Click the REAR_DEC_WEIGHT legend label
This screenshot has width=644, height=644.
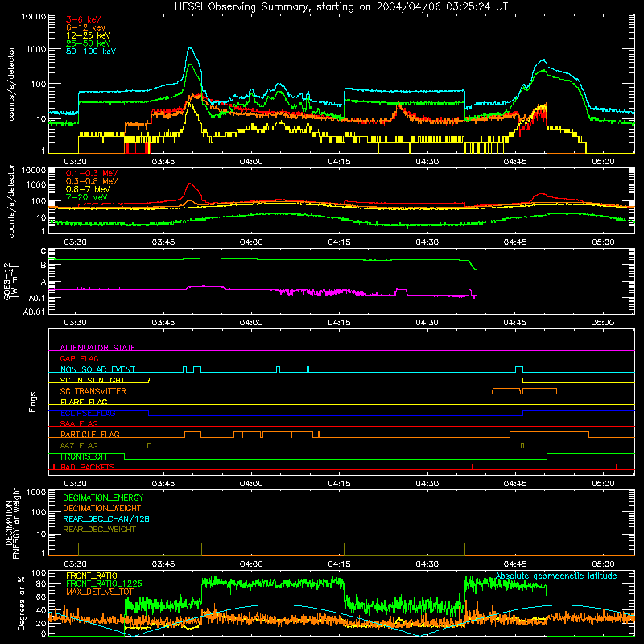[99, 530]
